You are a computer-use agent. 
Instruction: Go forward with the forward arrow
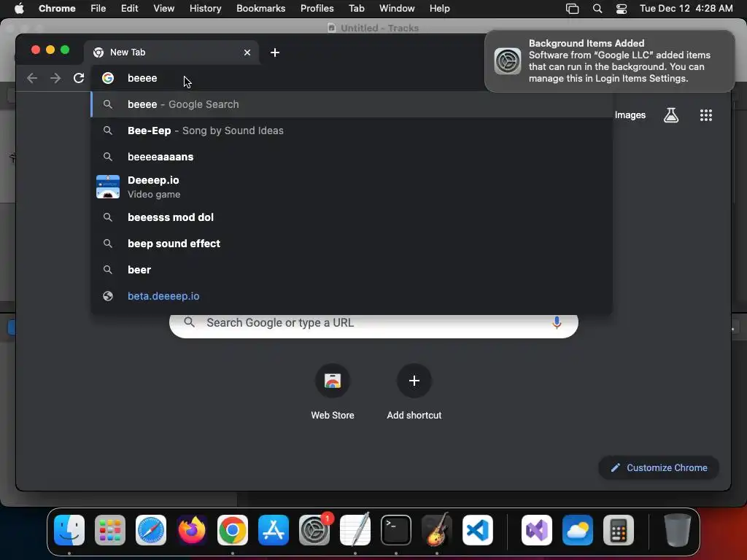pyautogui.click(x=55, y=78)
